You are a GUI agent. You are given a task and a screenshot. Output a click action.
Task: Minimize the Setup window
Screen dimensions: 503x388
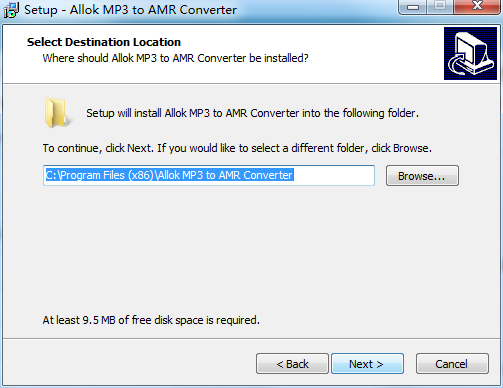[412, 7]
